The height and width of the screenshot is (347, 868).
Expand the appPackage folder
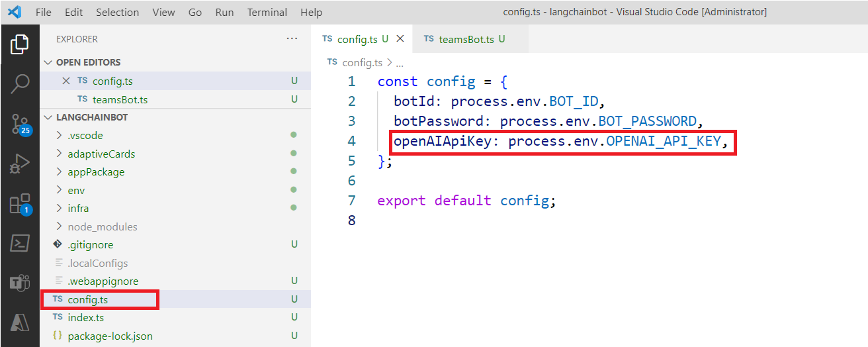coord(95,172)
